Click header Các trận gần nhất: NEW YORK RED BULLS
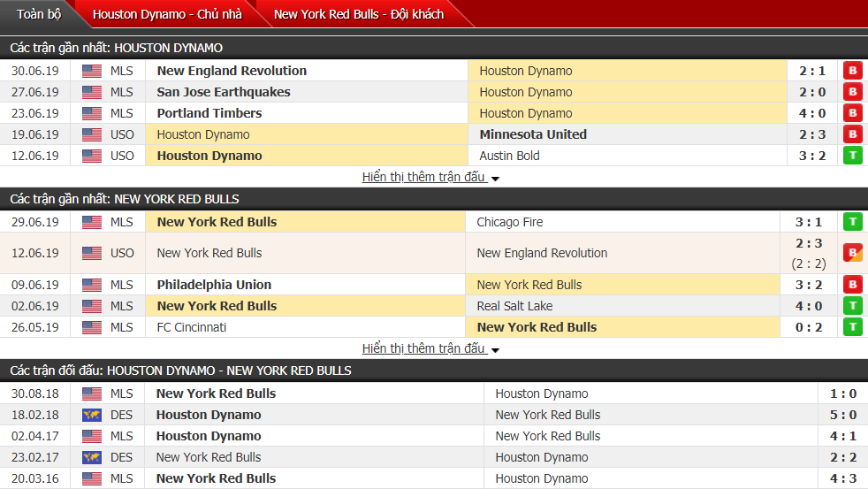Screen dimensions: 868x489 click(125, 199)
